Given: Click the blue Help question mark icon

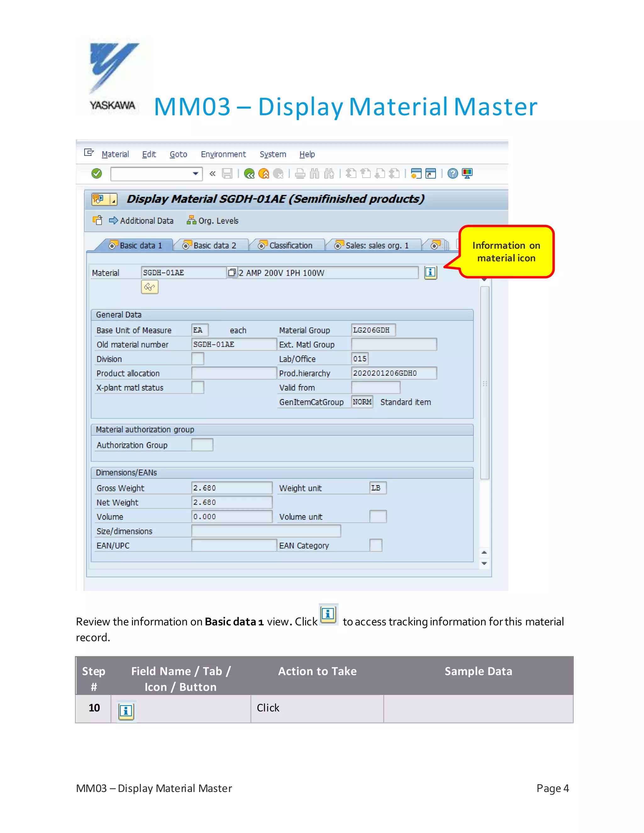Looking at the screenshot, I should [x=452, y=174].
